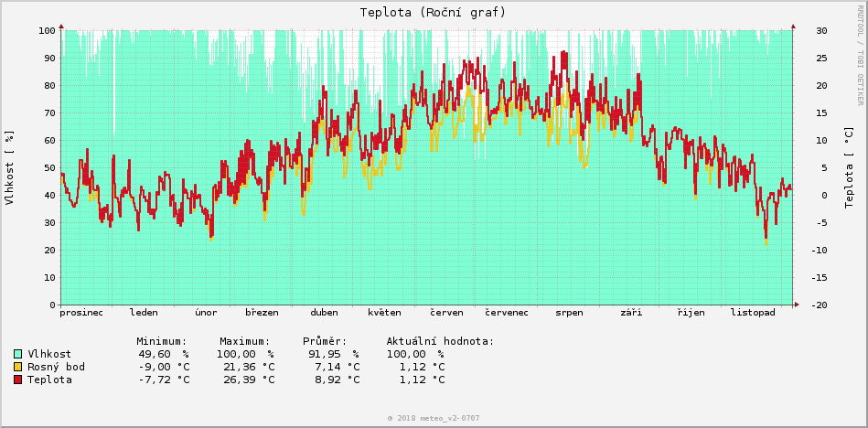Click the © 2018 meteo_v2-0707 footer text
Image resolution: width=868 pixels, height=428 pixels.
(x=434, y=418)
